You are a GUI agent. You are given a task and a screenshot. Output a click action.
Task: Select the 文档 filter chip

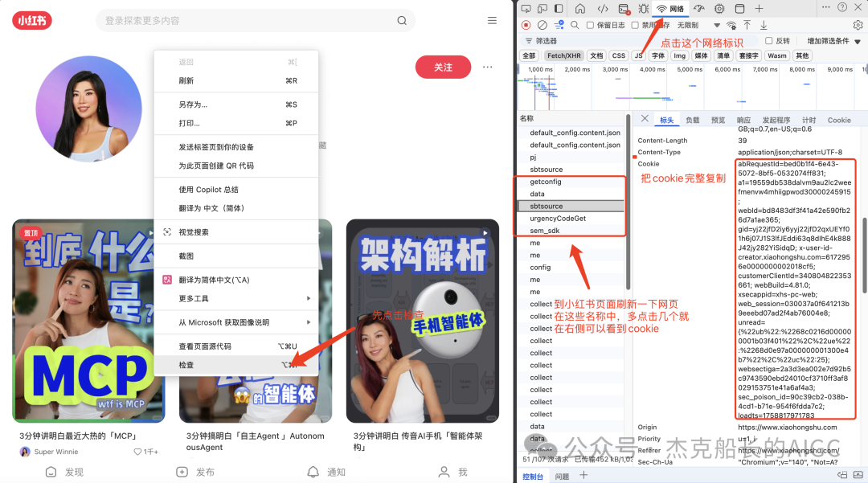(x=596, y=55)
